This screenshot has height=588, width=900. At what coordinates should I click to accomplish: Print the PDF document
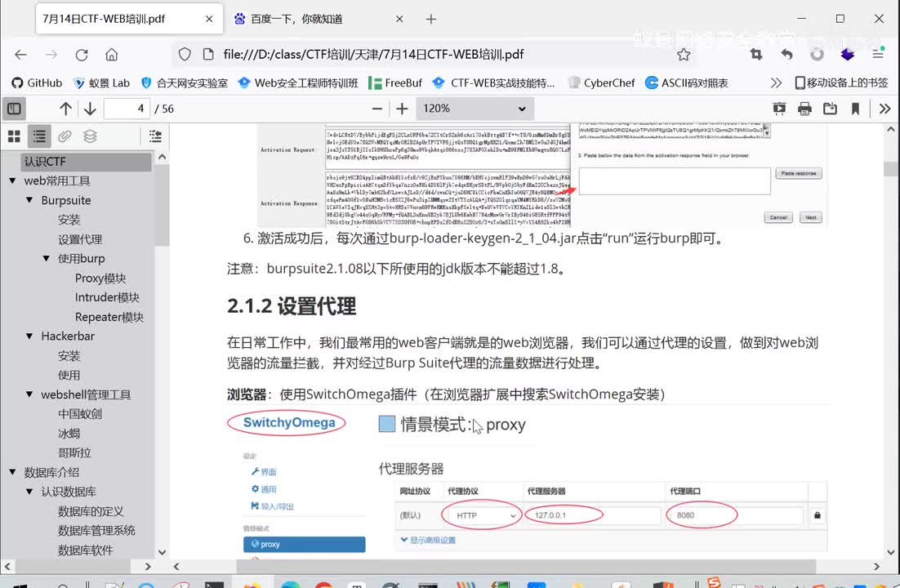pyautogui.click(x=804, y=109)
